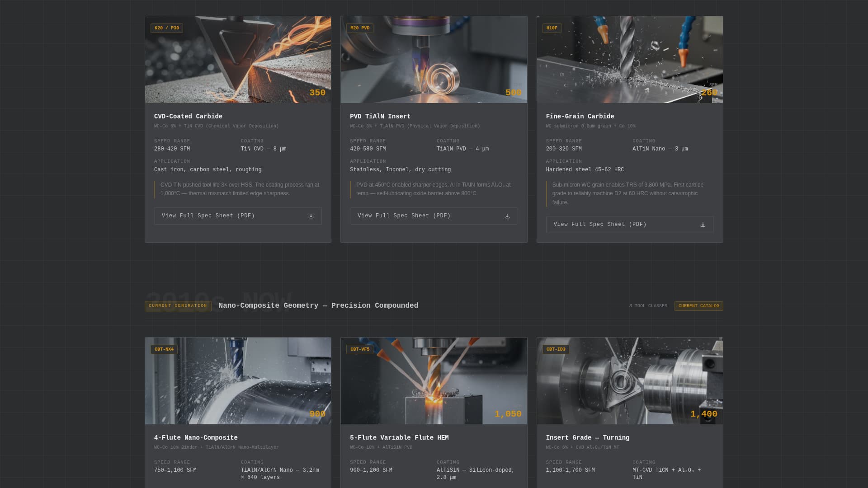The width and height of the screenshot is (868, 488).
Task: Select the H10F grade badge
Action: point(552,28)
